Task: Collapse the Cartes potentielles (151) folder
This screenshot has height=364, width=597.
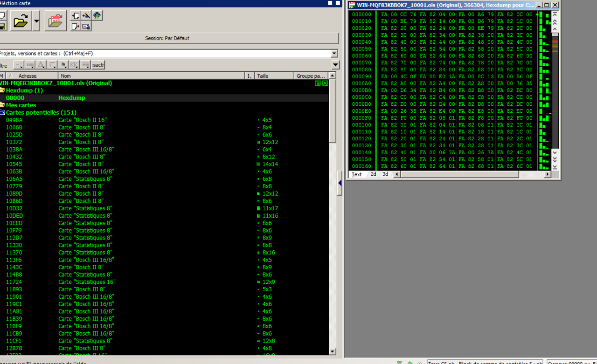Action: 2,112
